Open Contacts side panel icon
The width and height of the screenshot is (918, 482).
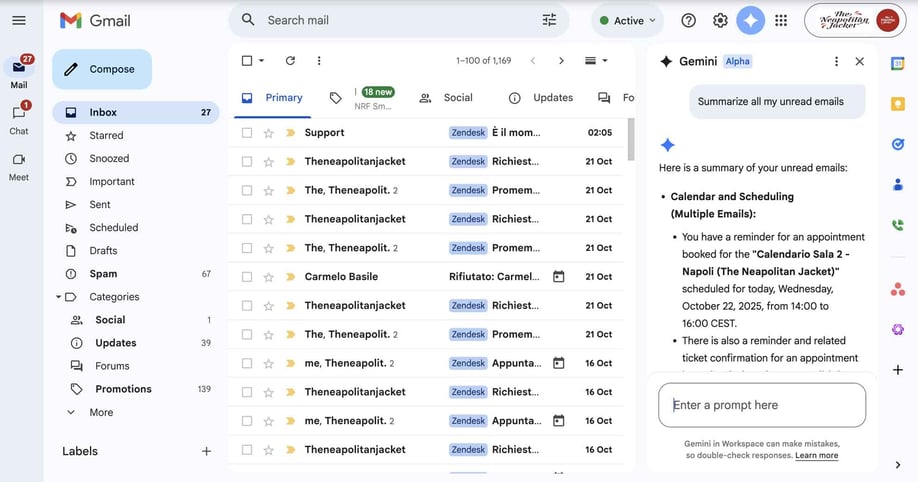tap(898, 185)
